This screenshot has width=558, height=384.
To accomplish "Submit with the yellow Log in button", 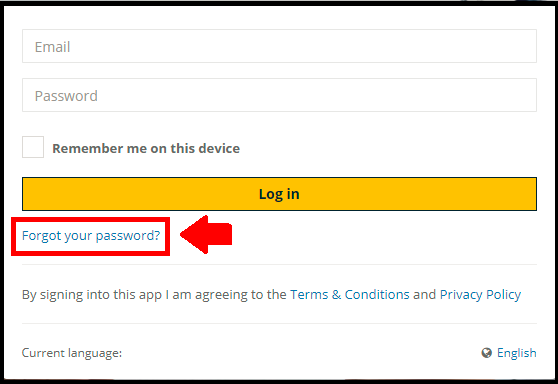I will click(x=279, y=194).
